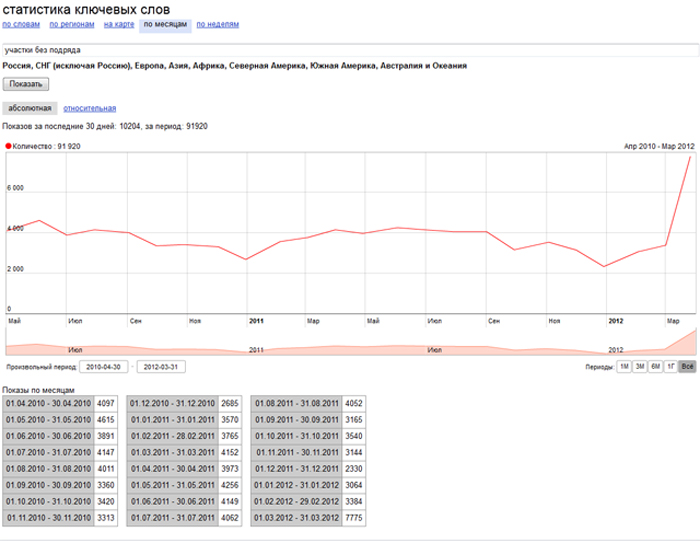Switch to 'относительная' statistics view
Viewport: 700px width, 543px height.
(90, 108)
